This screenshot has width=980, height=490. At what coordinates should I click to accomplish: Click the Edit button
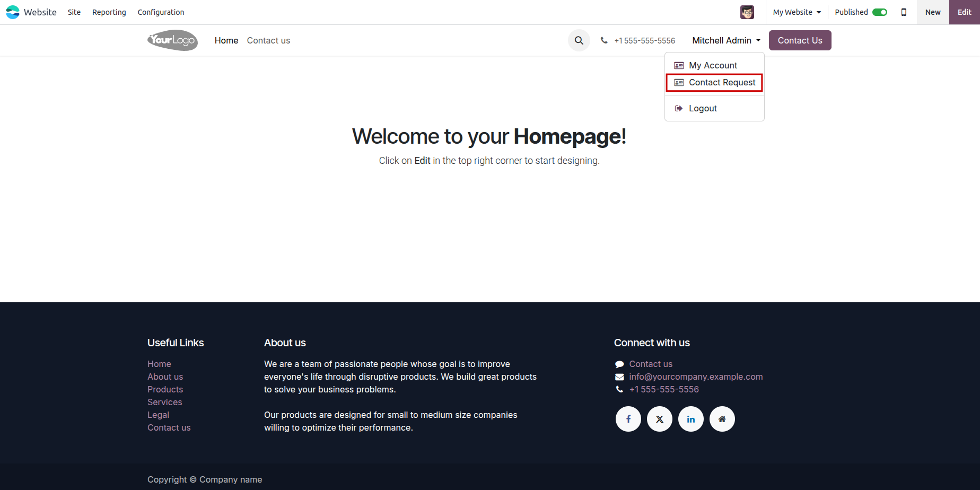[x=965, y=12]
